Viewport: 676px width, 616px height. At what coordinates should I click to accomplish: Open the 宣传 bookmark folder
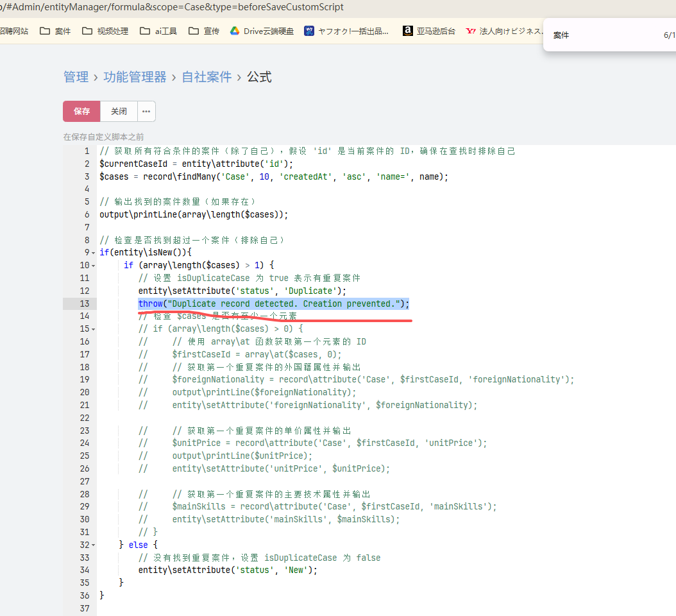(x=204, y=31)
